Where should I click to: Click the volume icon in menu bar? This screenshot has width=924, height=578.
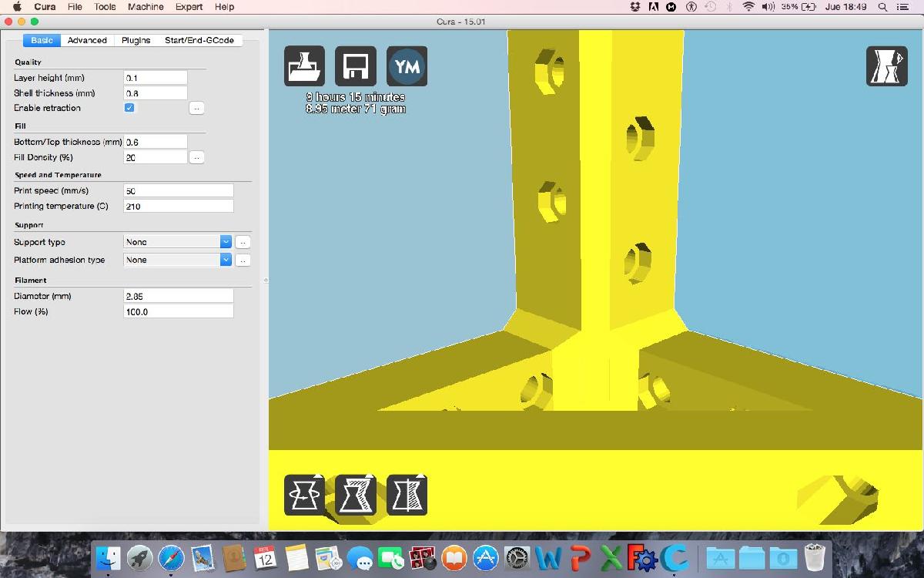pos(768,7)
